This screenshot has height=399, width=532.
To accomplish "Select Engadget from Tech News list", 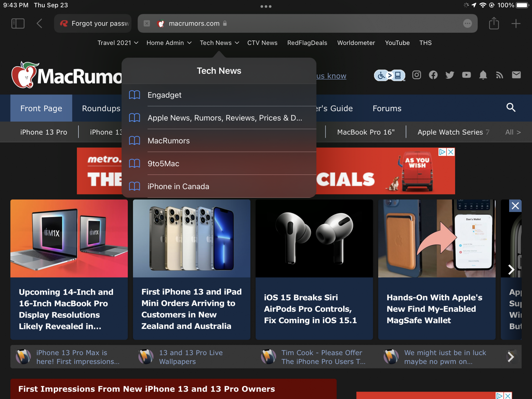I will pos(164,95).
